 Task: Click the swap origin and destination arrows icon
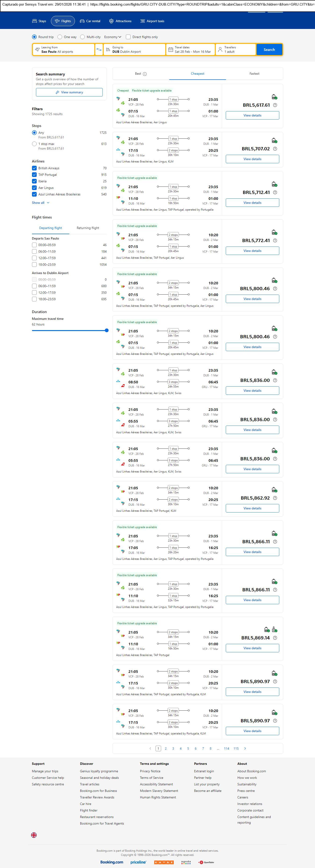pos(99,49)
